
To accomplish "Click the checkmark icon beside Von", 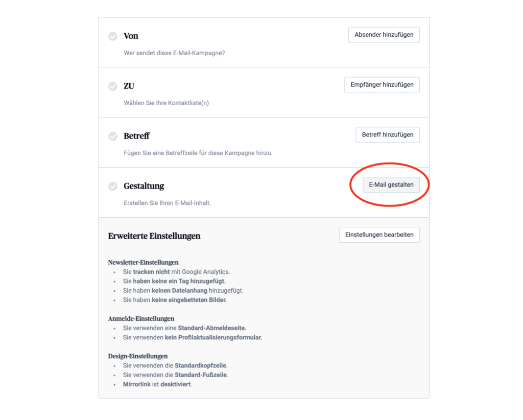I will click(x=113, y=36).
